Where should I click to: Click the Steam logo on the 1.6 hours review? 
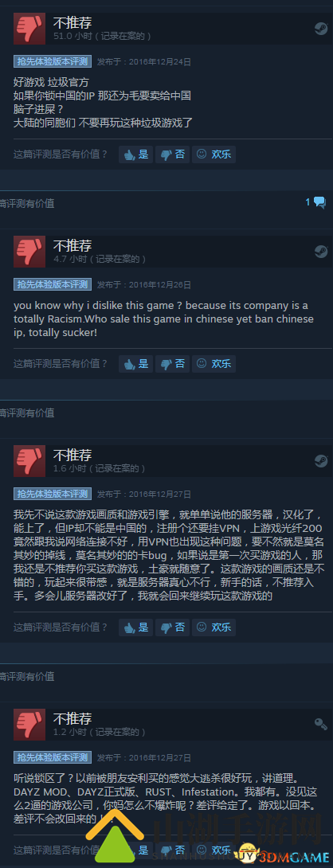[321, 460]
